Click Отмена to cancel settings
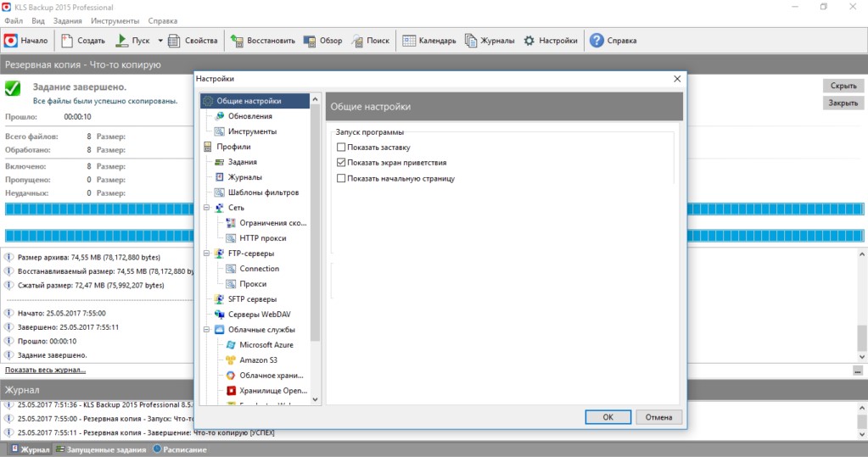Image resolution: width=868 pixels, height=457 pixels. click(658, 417)
